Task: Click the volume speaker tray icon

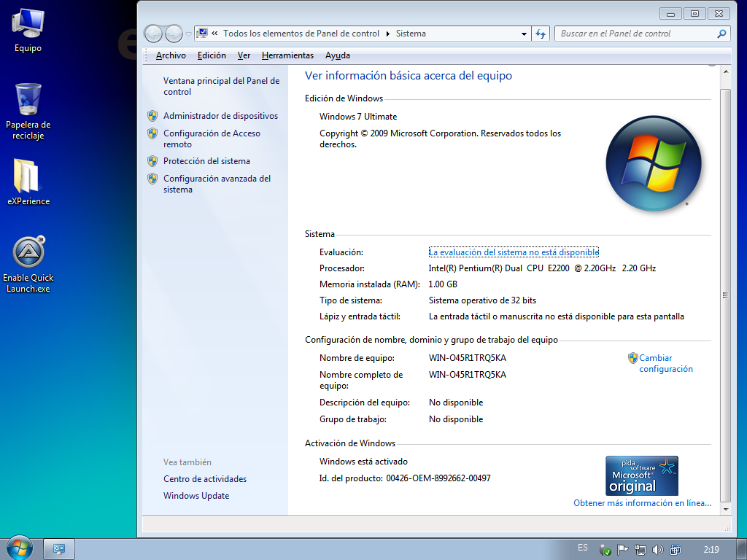Action: [x=657, y=550]
